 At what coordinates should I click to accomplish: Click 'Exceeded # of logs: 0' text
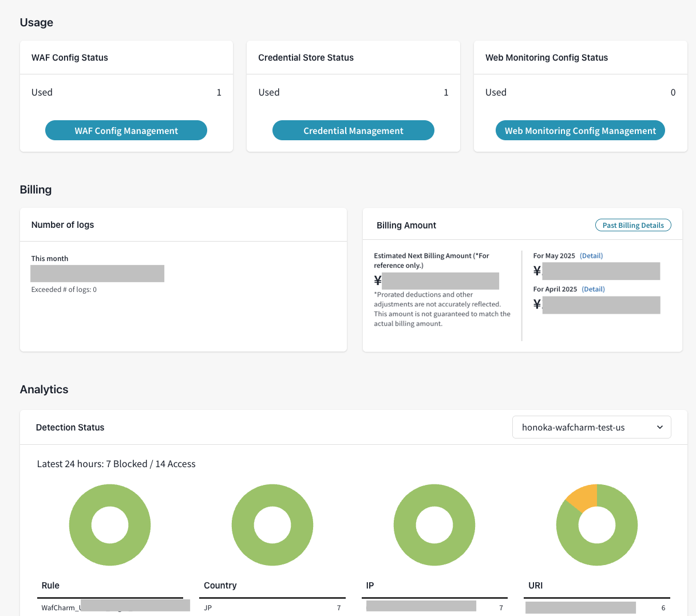point(64,290)
